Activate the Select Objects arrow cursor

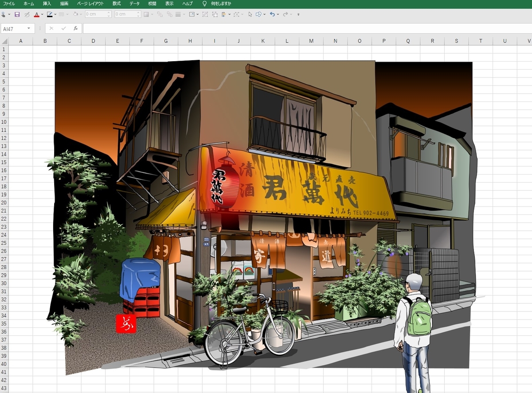click(x=250, y=14)
